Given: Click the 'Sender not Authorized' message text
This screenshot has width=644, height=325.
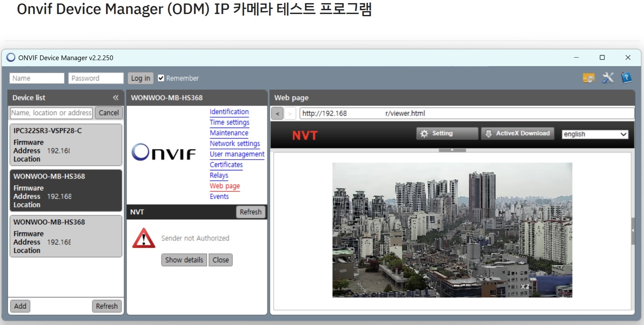Looking at the screenshot, I should 195,238.
